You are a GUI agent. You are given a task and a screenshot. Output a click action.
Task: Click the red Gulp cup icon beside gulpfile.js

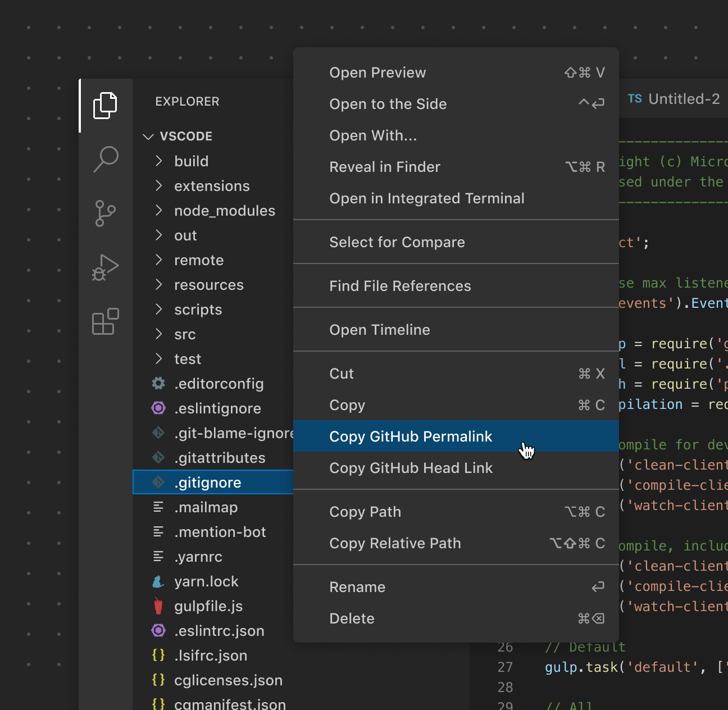(158, 606)
